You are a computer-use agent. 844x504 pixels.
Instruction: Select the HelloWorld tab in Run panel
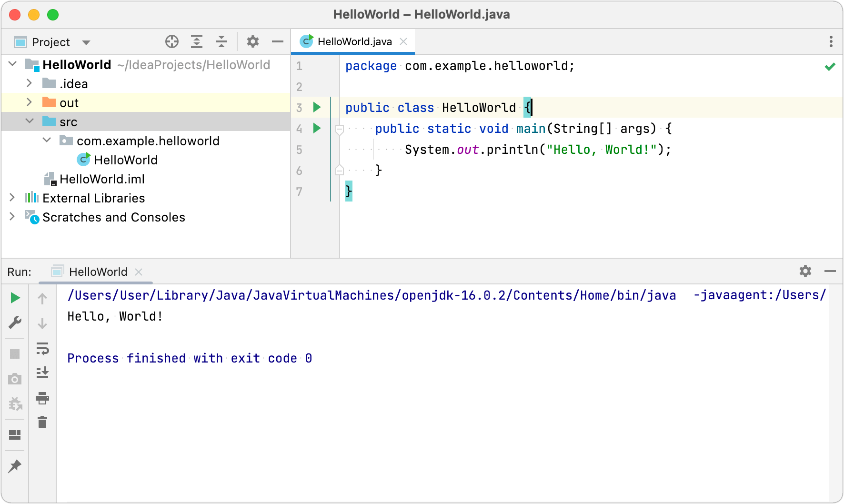pos(98,272)
